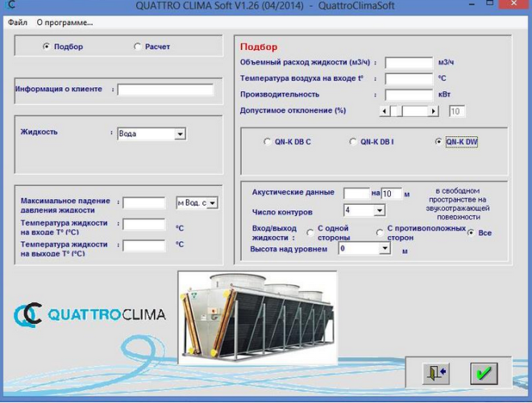532x403 pixels.
Task: Click the green checkmark confirm button
Action: click(x=484, y=373)
